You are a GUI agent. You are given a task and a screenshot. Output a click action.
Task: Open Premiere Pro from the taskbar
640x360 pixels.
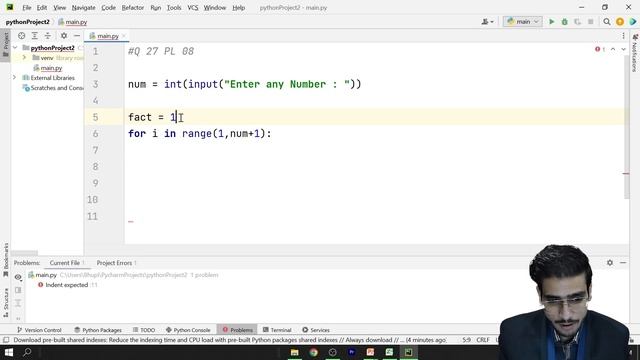click(351, 352)
